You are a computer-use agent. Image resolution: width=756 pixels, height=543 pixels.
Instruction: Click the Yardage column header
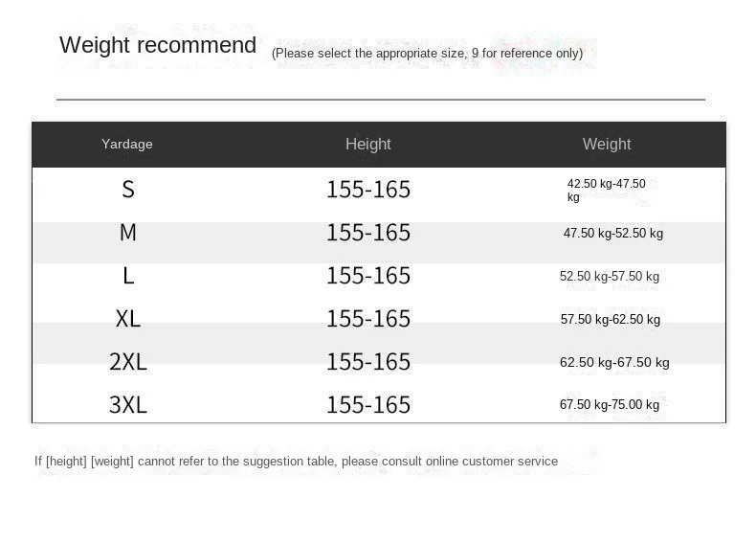click(x=127, y=144)
